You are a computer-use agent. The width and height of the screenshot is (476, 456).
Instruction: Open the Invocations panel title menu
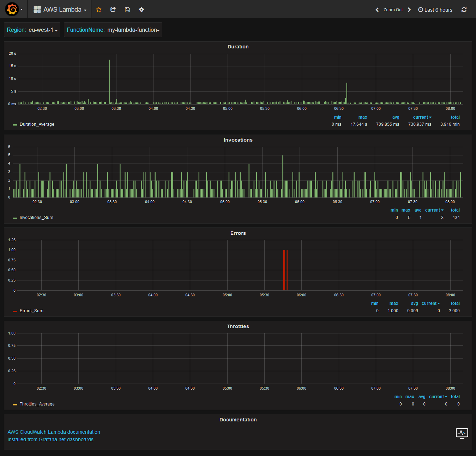pos(238,140)
